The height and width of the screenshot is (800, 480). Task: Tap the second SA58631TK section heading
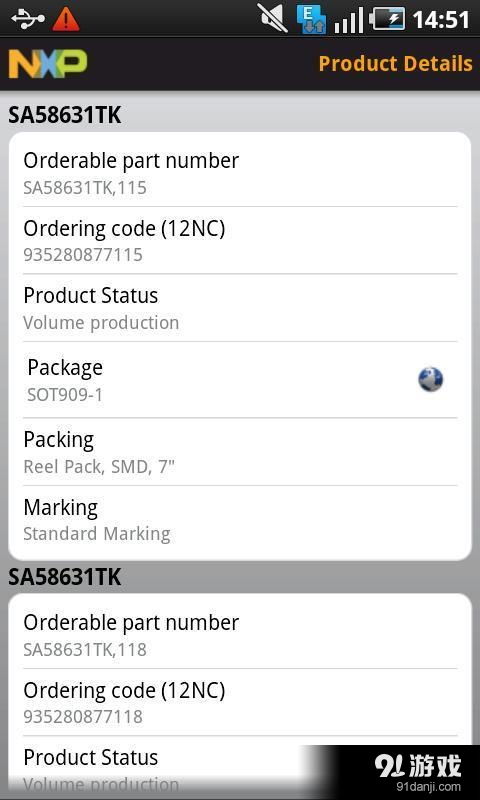coord(65,577)
